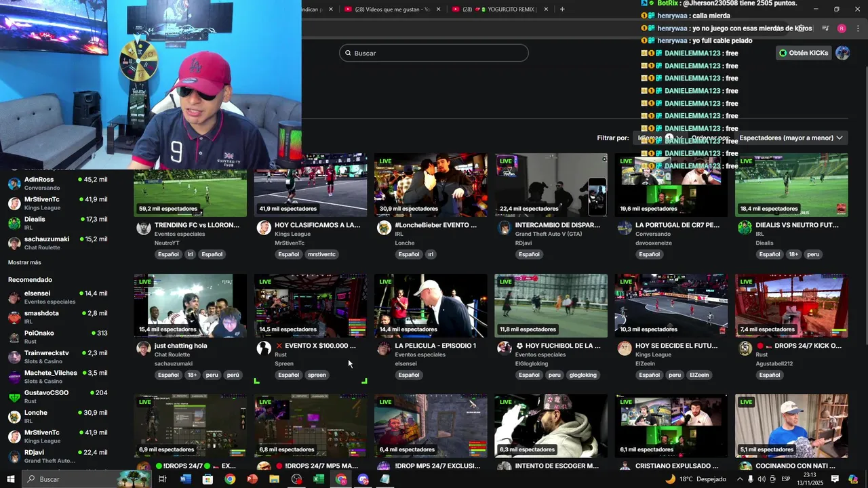Open RDjavi channel in sidebar list
This screenshot has height=488, width=868.
tap(58, 456)
